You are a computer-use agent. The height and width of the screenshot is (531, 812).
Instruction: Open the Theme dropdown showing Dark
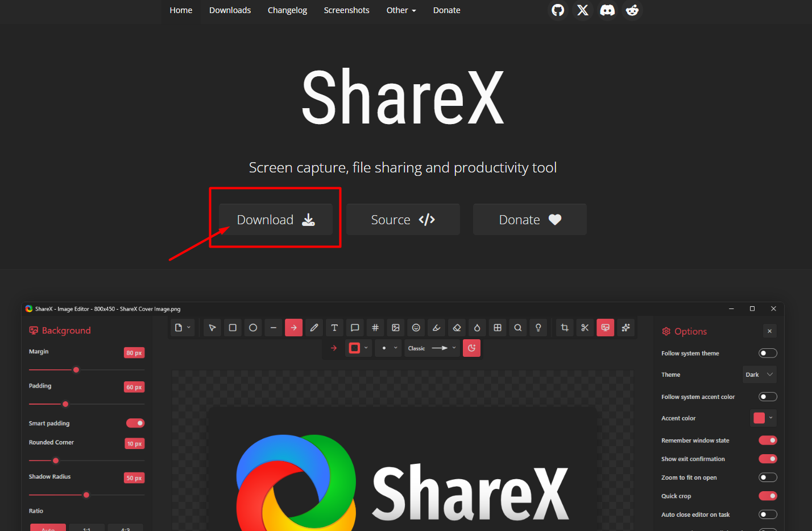[760, 374]
